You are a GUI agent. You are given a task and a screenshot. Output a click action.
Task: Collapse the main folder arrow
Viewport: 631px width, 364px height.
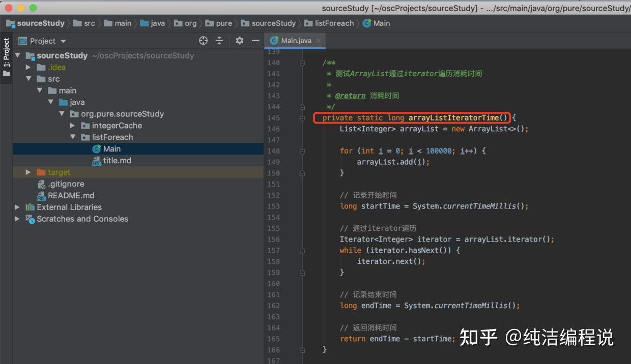pyautogui.click(x=40, y=90)
